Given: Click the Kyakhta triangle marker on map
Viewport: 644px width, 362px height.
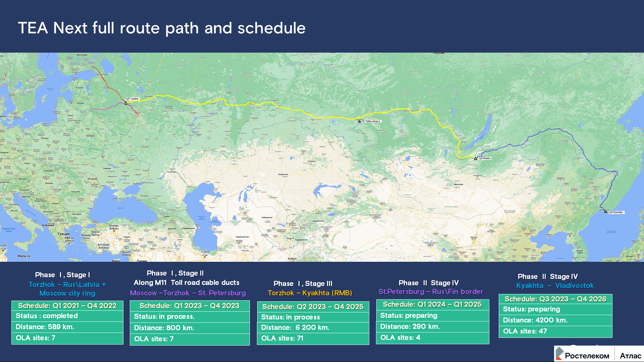Looking at the screenshot, I should pyautogui.click(x=475, y=158).
